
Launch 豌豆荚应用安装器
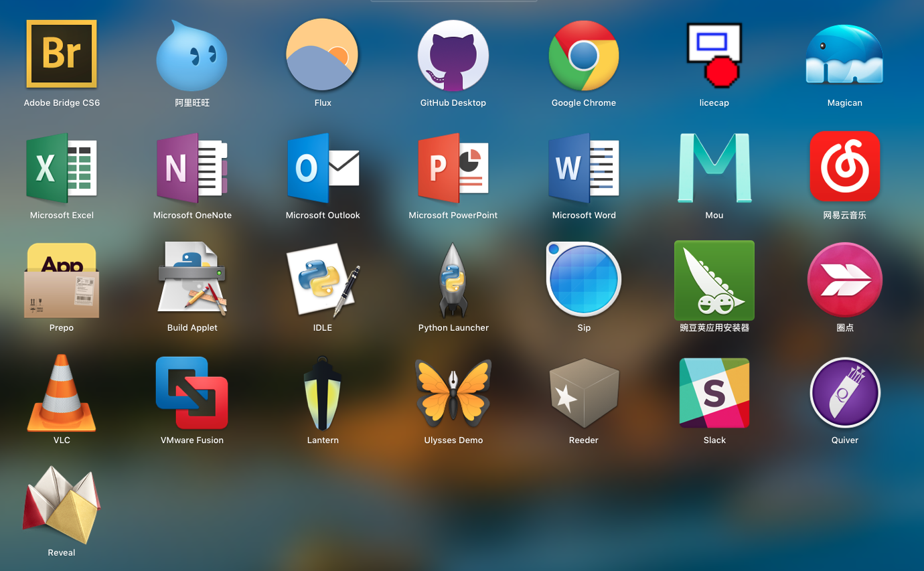[x=714, y=280]
